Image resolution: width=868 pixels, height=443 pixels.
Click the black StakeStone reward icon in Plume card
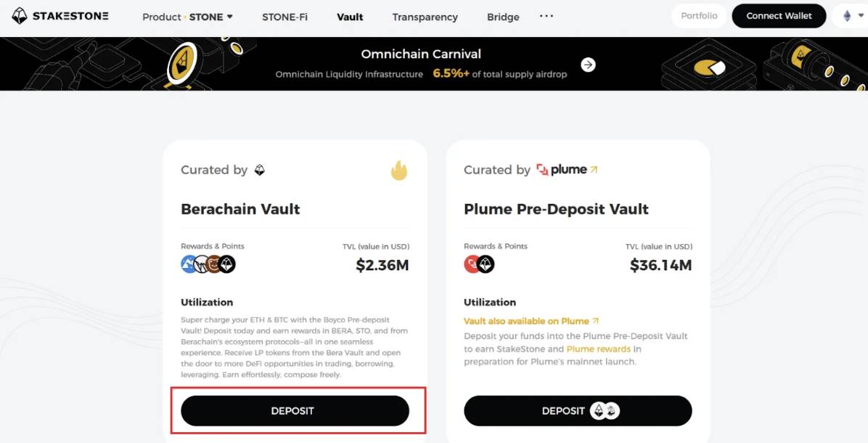pos(486,264)
